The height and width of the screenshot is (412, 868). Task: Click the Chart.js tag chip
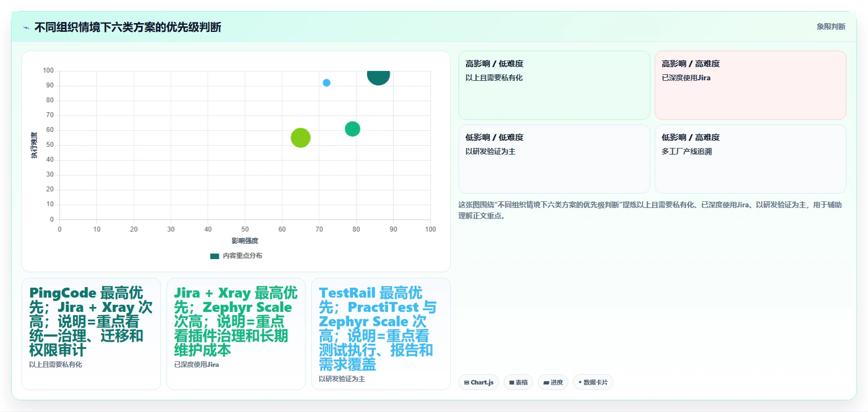coord(479,382)
